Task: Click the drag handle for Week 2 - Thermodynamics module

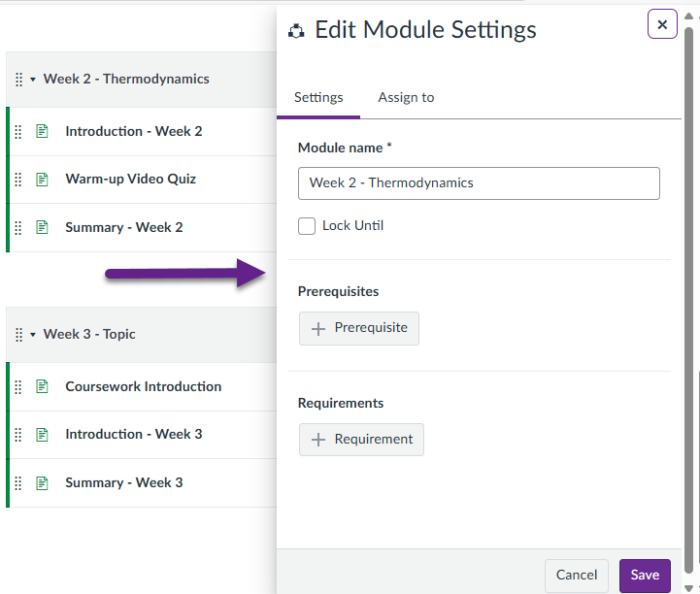Action: tap(18, 80)
